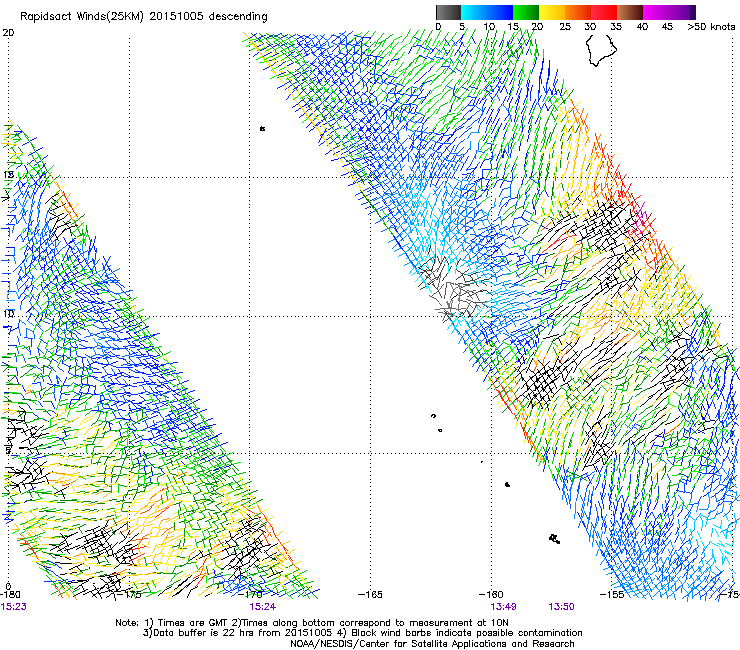
Task: Click the '>50 knots' legend label
Action: click(711, 27)
